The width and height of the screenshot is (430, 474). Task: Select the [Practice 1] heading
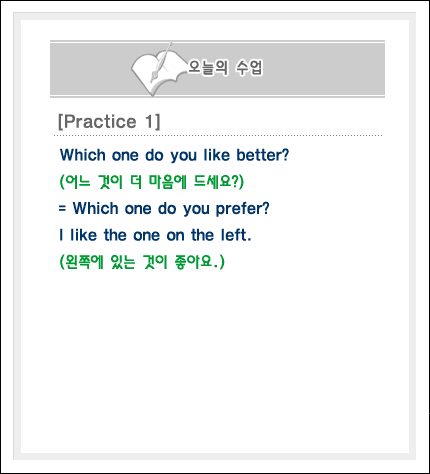tap(109, 121)
